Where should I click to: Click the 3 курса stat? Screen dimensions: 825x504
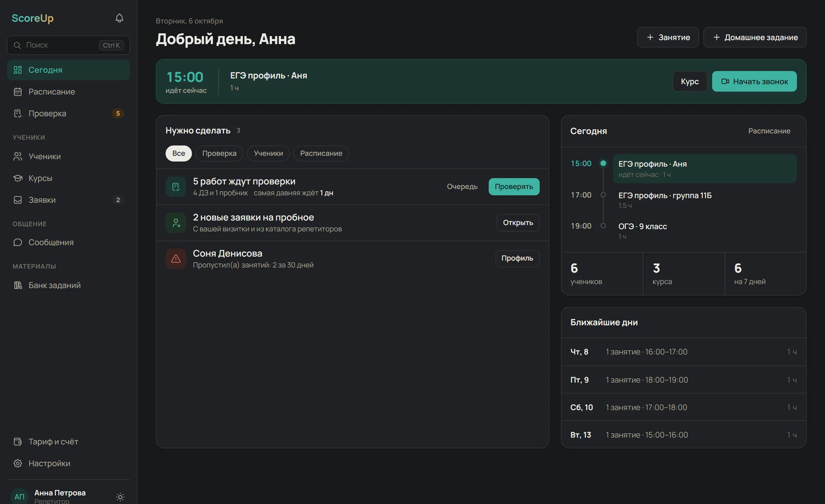pyautogui.click(x=684, y=274)
